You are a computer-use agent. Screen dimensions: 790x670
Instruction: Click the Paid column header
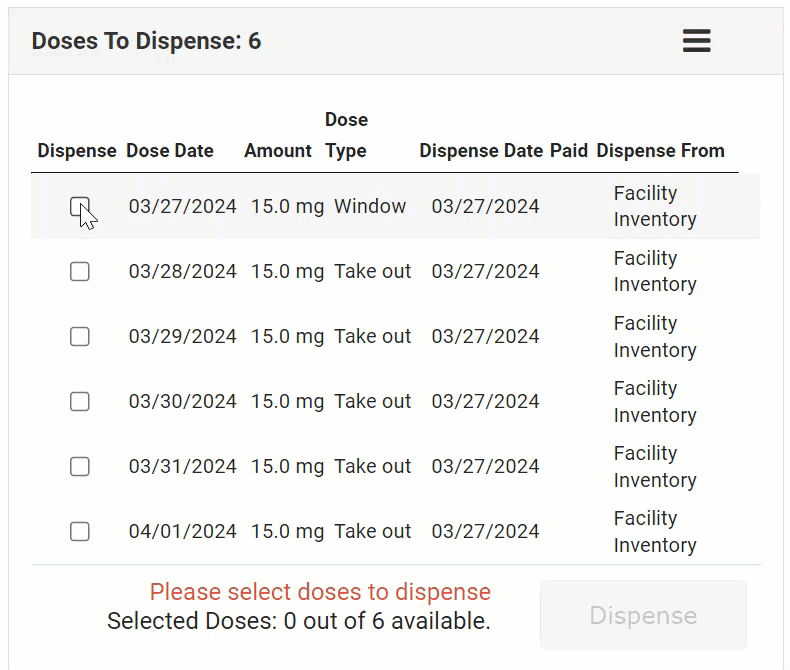pos(569,151)
